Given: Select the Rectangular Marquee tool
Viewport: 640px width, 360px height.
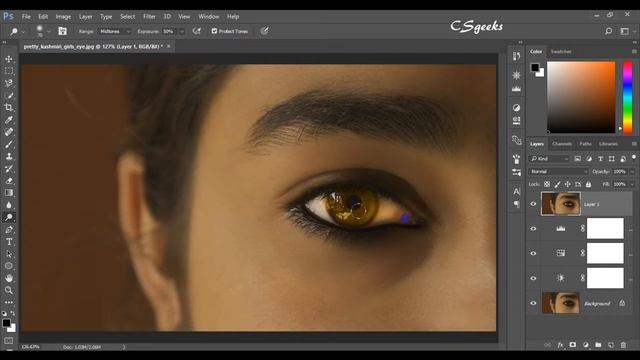Looking at the screenshot, I should 9,71.
